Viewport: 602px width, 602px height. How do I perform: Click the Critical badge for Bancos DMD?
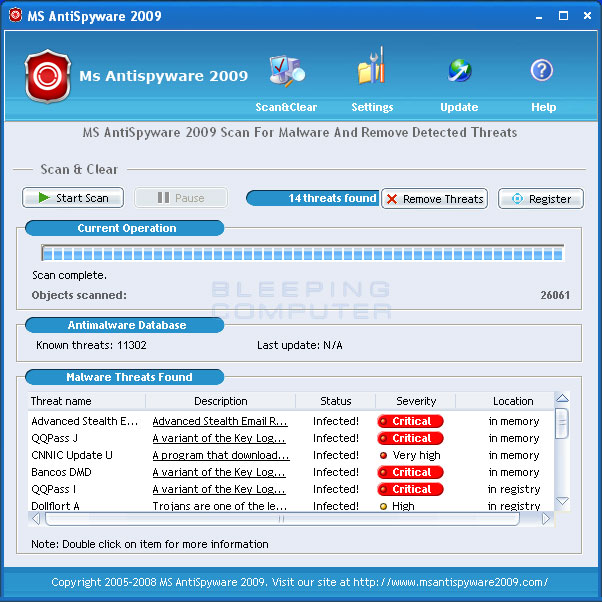[x=410, y=472]
